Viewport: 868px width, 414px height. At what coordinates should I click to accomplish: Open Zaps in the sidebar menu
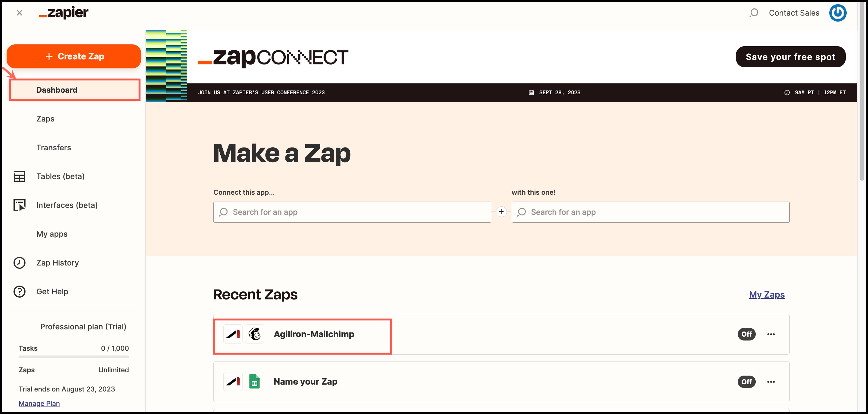click(45, 118)
